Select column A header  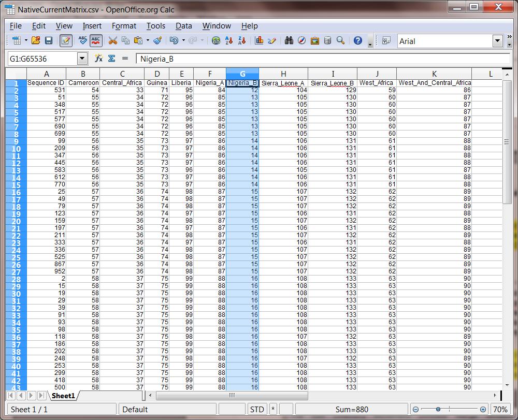point(46,74)
